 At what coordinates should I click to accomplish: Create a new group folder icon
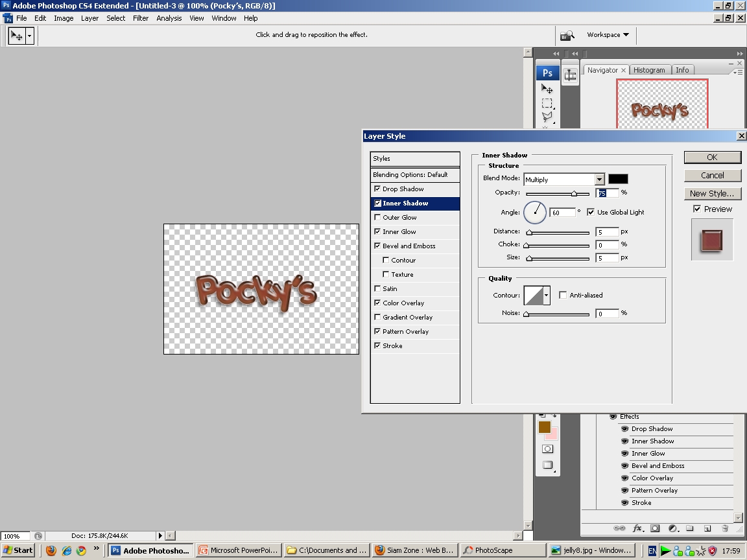689,528
